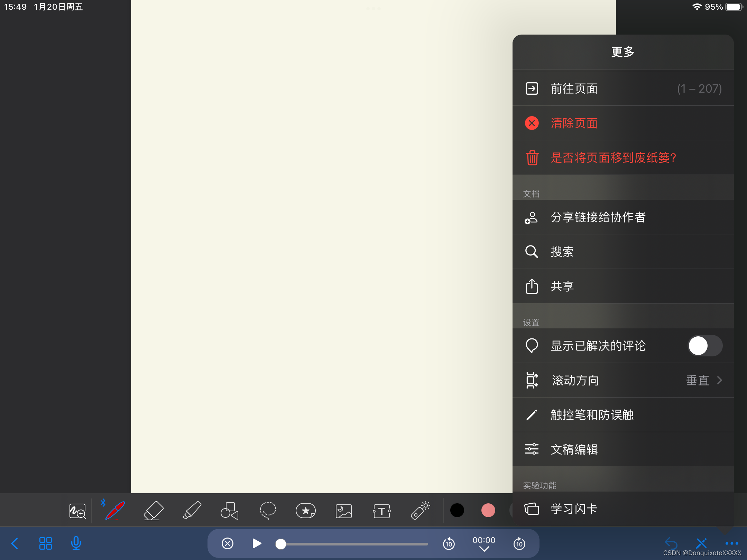This screenshot has height=560, width=747.
Task: Toggle the stylus-only drawing mode icon
Action: (701, 543)
